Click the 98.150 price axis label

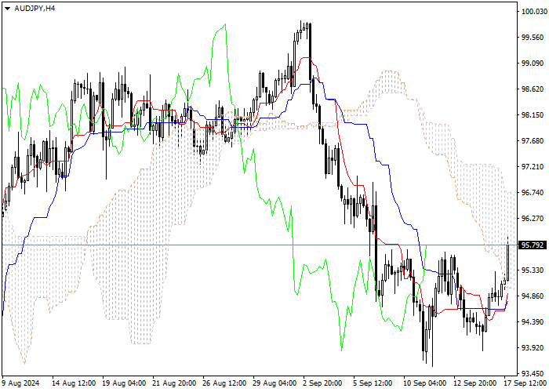(x=534, y=115)
